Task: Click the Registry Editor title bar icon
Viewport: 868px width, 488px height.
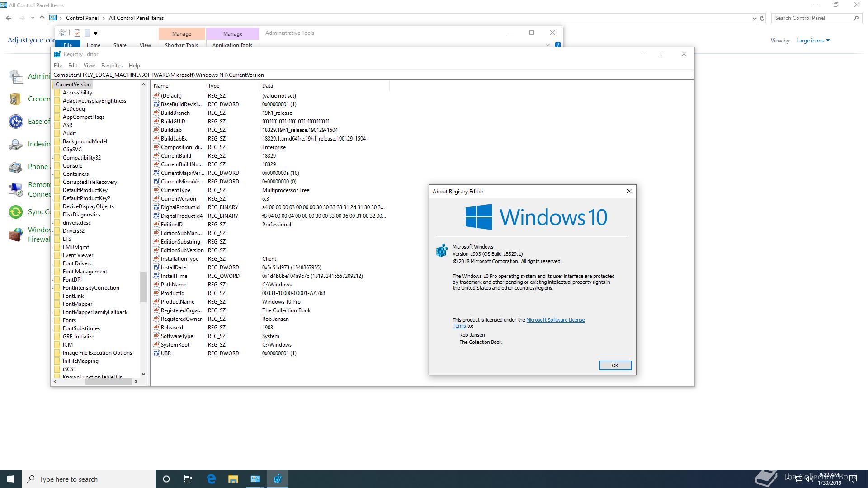Action: [57, 54]
